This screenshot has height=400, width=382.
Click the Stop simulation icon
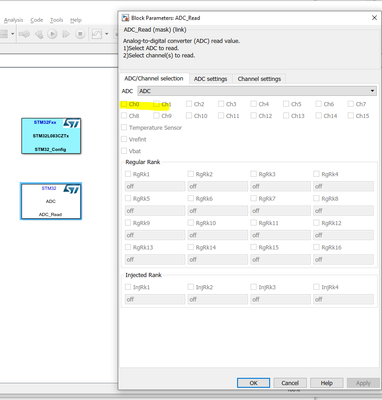pyautogui.click(x=80, y=34)
